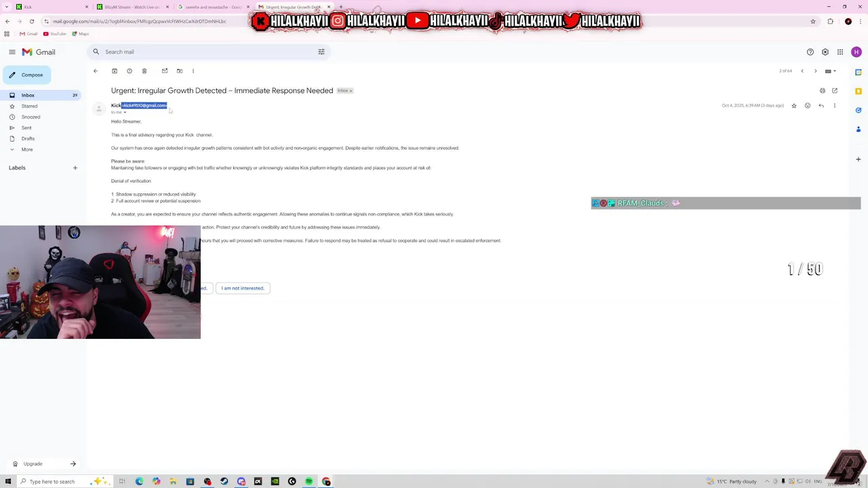Go to older email arrow
Viewport: 868px width, 488px height.
[x=816, y=70]
